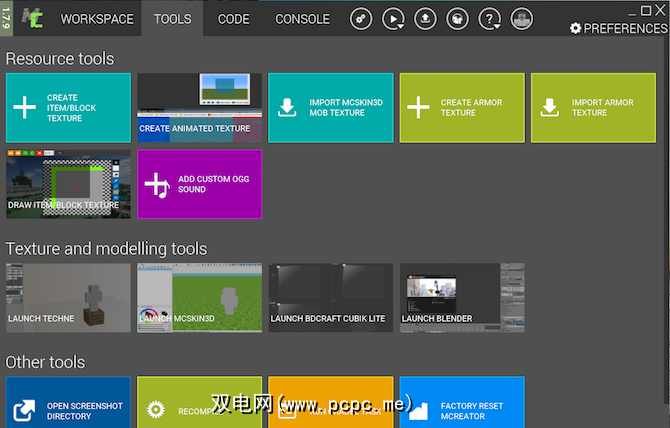This screenshot has width=670, height=428.
Task: Open the run client play dropdown
Action: point(393,19)
